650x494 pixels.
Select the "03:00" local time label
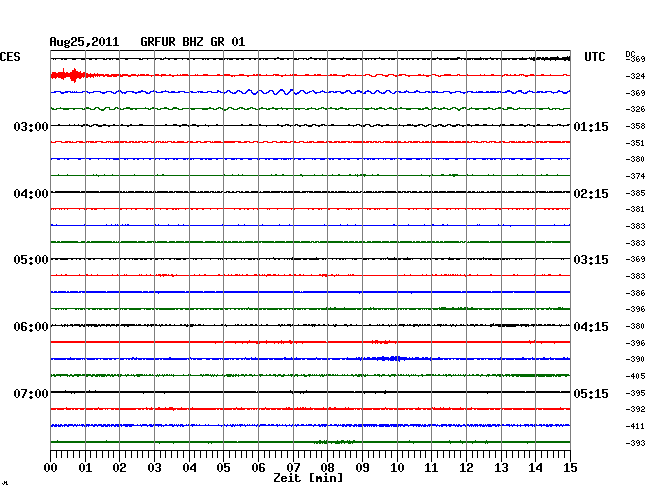[x=31, y=126]
